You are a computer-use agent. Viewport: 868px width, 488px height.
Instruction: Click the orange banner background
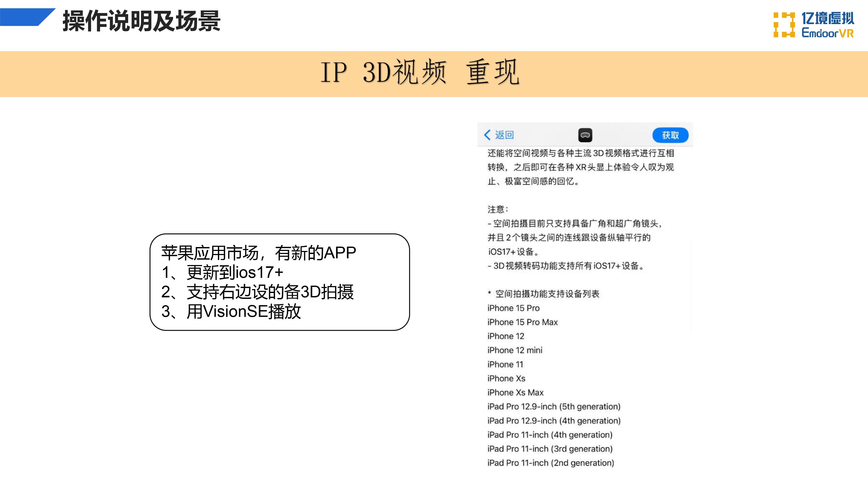(x=135, y=74)
